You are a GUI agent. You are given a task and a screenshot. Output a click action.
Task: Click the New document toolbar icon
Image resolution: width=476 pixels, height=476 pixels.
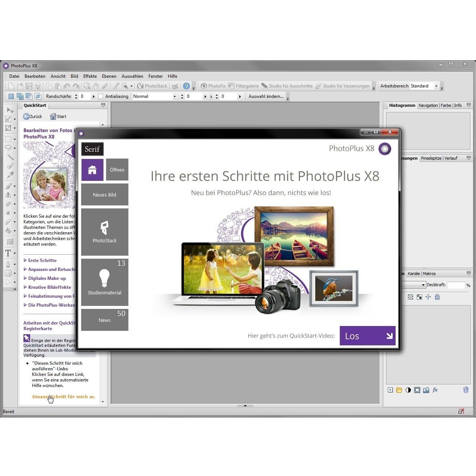(x=11, y=86)
